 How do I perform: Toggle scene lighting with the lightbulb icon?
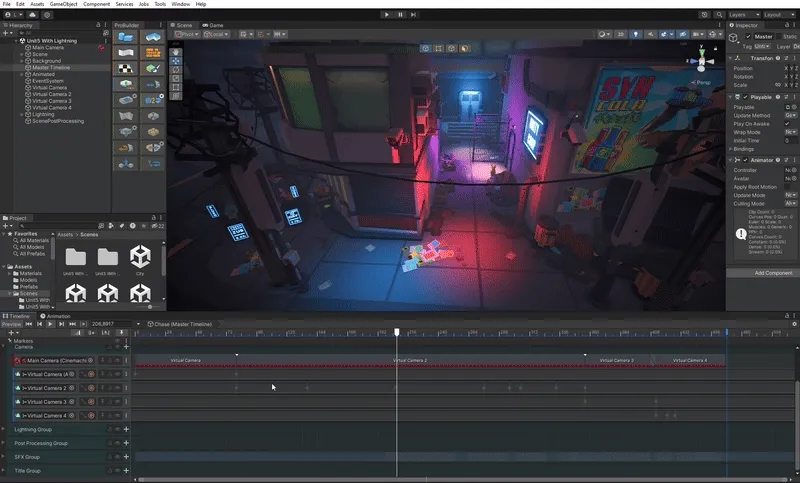coord(636,34)
